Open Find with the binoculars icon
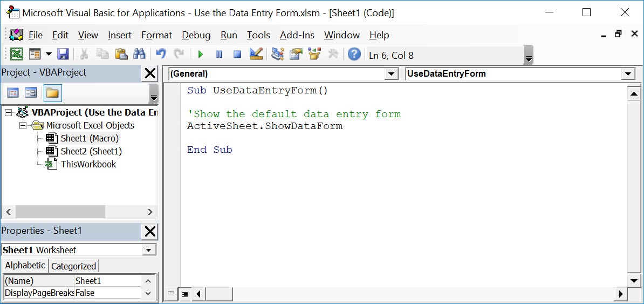Screen dimensions: 644x304 (x=139, y=54)
